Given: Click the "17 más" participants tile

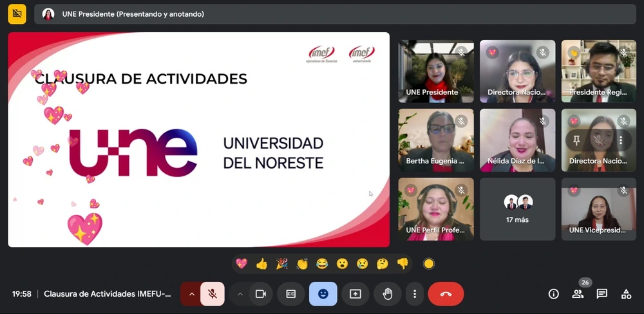Looking at the screenshot, I should tap(517, 209).
